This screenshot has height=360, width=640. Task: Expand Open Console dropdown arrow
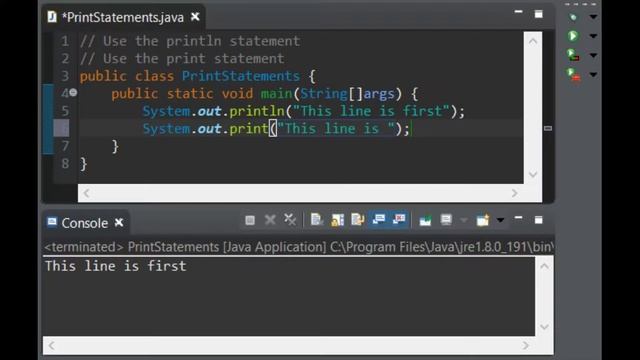[500, 220]
